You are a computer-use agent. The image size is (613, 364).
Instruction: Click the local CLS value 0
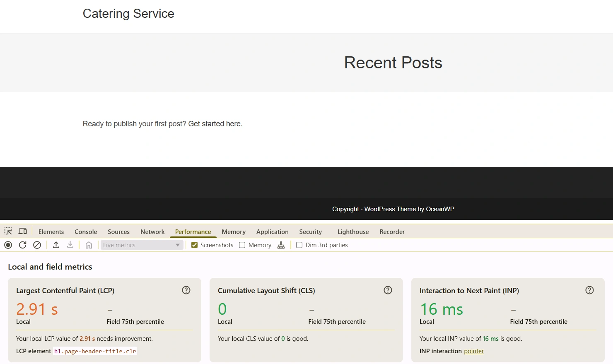point(222,309)
